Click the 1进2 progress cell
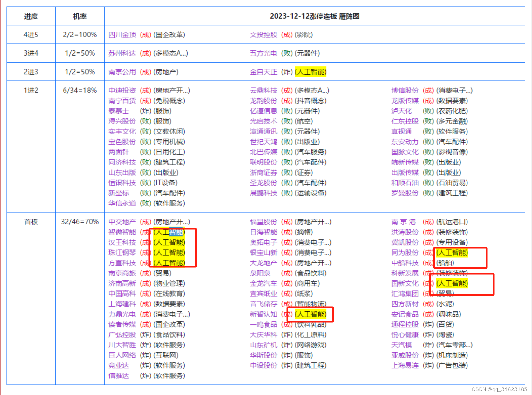 tap(31, 147)
